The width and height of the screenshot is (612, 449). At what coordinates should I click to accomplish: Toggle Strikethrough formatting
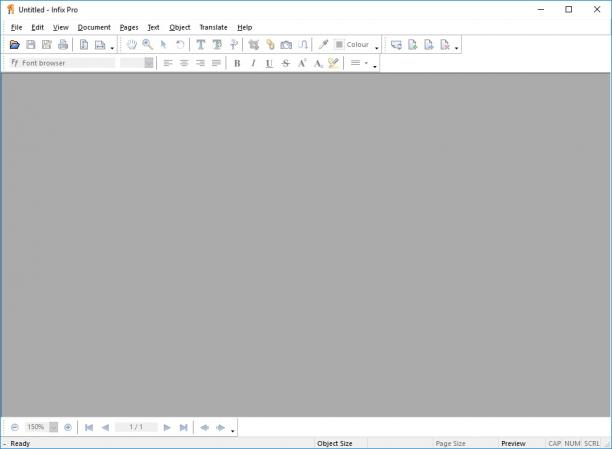286,63
